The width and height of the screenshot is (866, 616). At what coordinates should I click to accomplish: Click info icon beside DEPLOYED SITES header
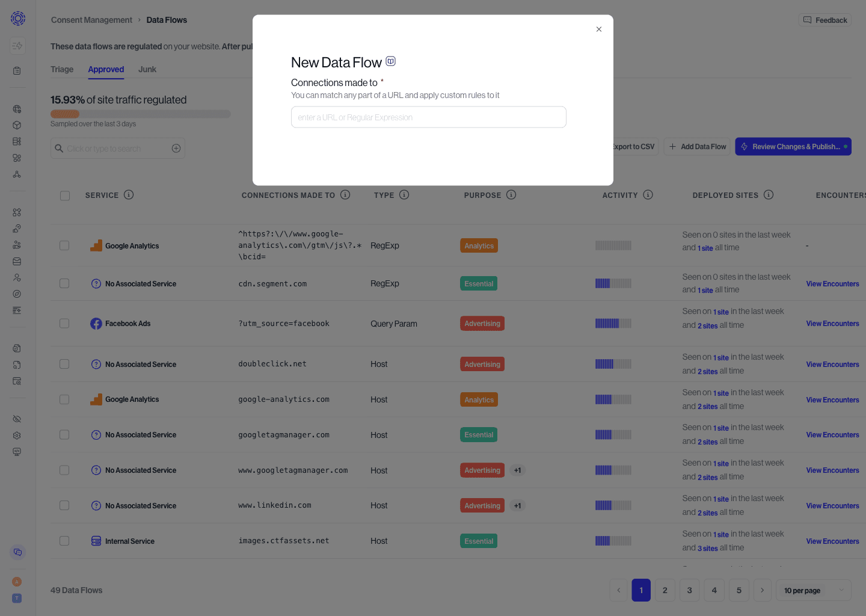[x=769, y=195]
